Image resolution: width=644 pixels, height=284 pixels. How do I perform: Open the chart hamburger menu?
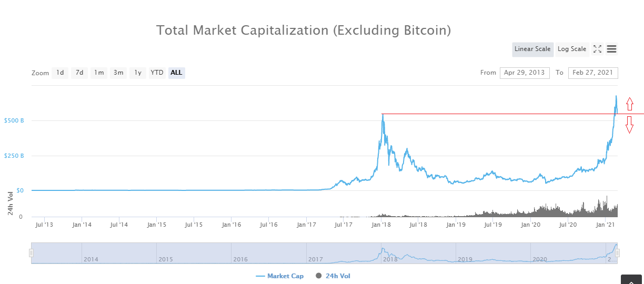[611, 49]
